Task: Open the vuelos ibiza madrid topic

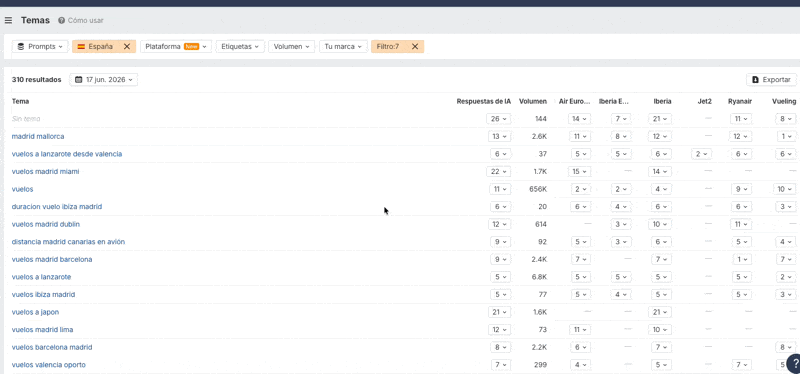Action: point(43,294)
